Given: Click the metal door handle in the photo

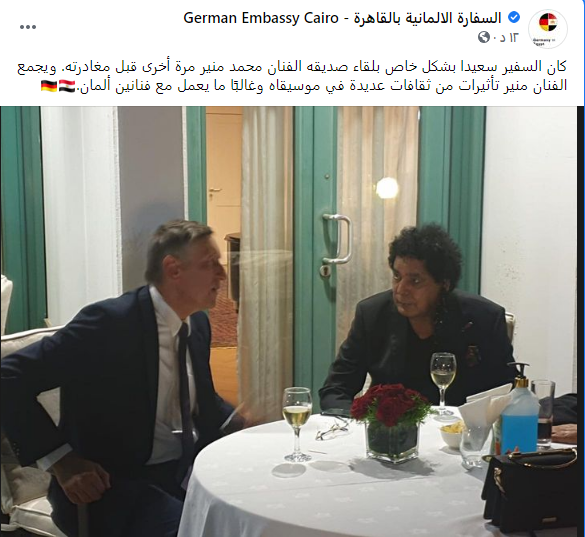Looking at the screenshot, I should click(338, 239).
